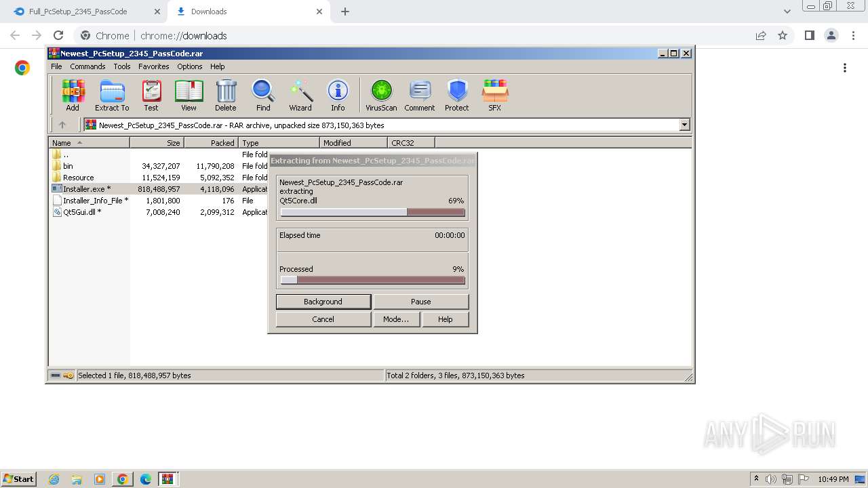Sort by the Packed column header
Screen dimensions: 868x488
click(212, 143)
